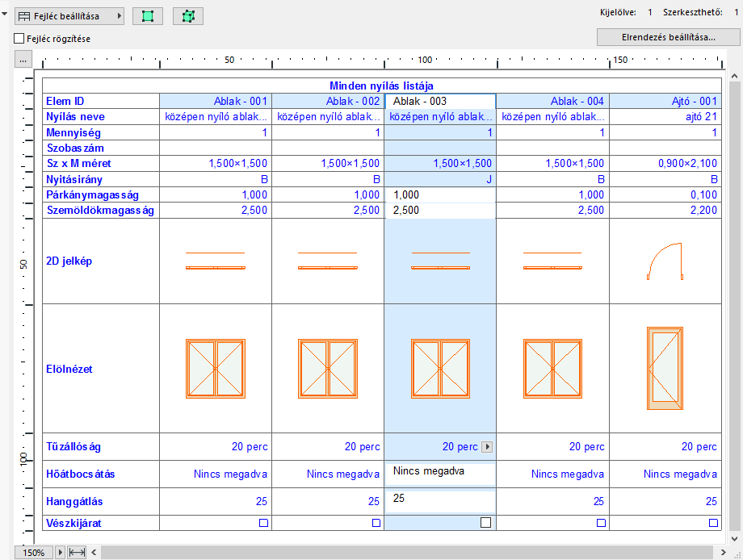Toggle Vészkijárat checkbox for Ablak - 003
Screen dimensions: 743x560
(485, 522)
